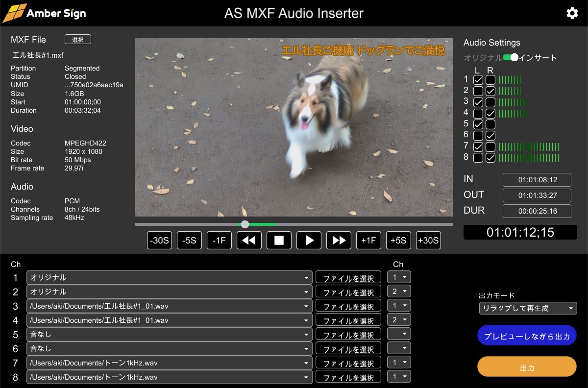Open the 出力モード dropdown

pos(528,308)
